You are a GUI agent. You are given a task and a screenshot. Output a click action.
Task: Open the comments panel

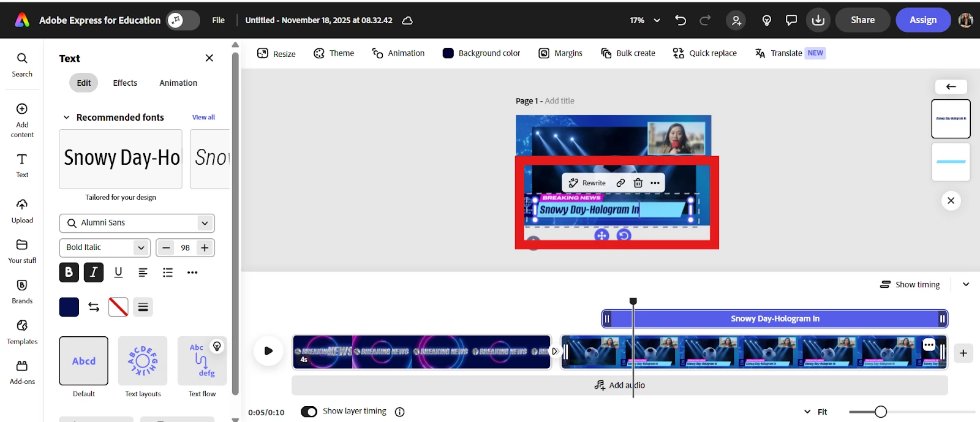791,20
